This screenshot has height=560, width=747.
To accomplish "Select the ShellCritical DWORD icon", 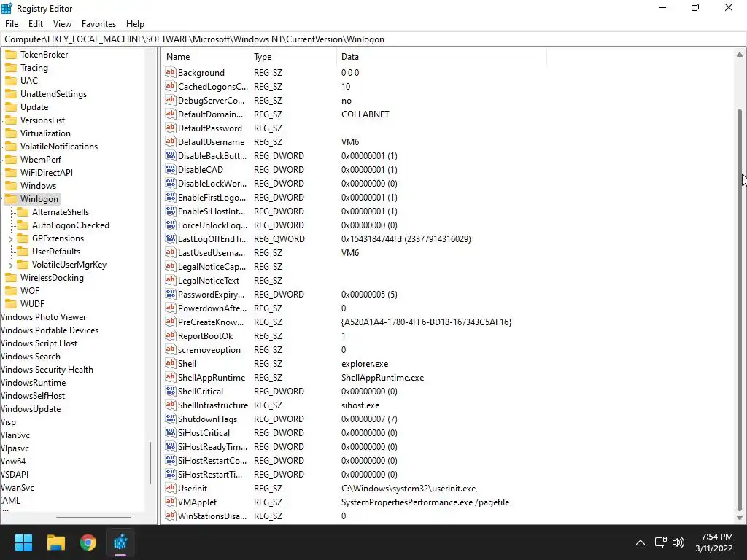I will 171,391.
